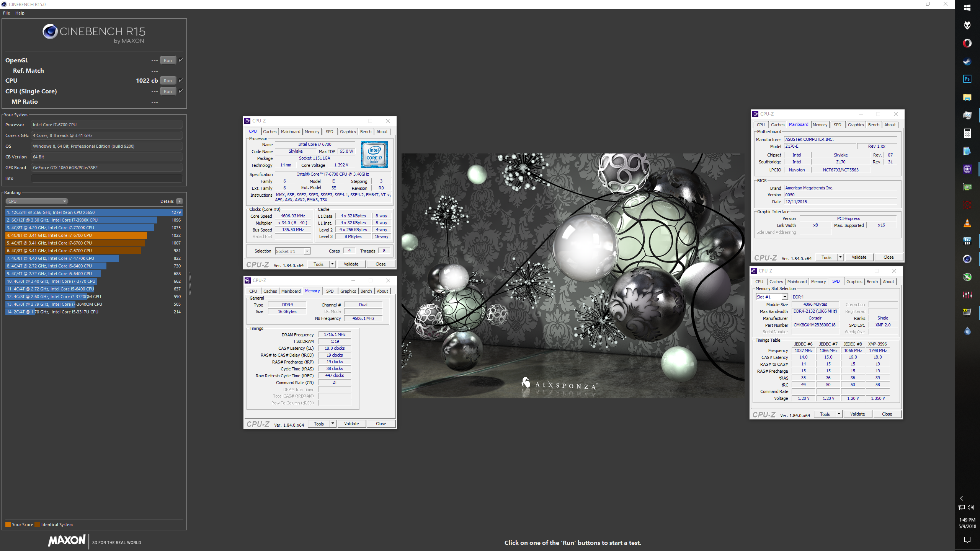Switch to Memory tab in Mainboard window
The width and height of the screenshot is (980, 551).
pyautogui.click(x=820, y=125)
